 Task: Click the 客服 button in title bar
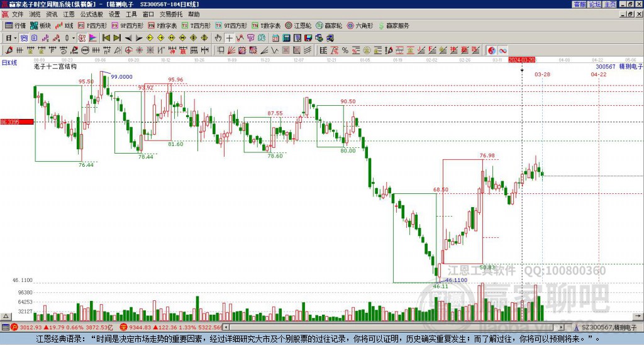pyautogui.click(x=579, y=4)
